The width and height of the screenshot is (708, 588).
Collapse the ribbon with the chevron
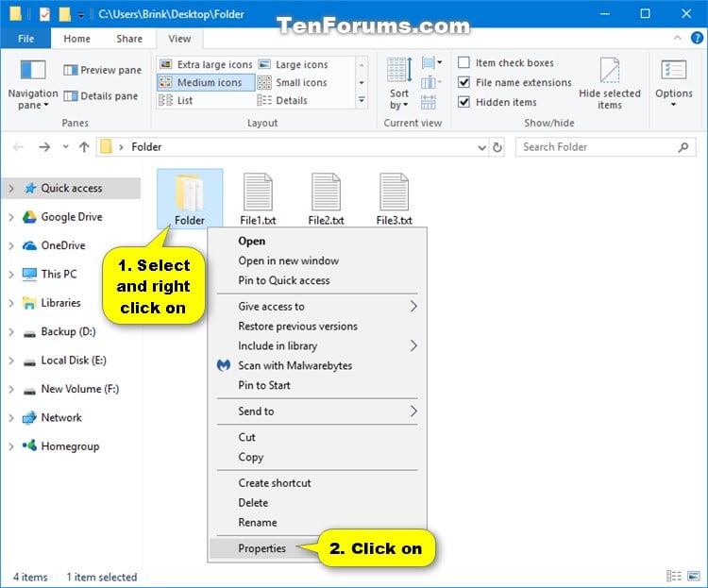click(x=677, y=38)
